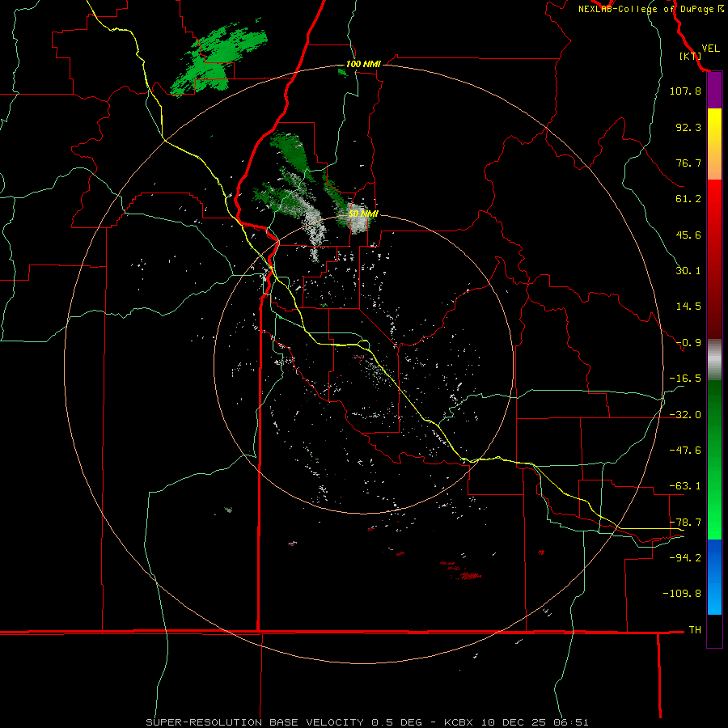The height and width of the screenshot is (728, 728).
Task: Click the 50 NMI range ring label
Action: point(363,214)
